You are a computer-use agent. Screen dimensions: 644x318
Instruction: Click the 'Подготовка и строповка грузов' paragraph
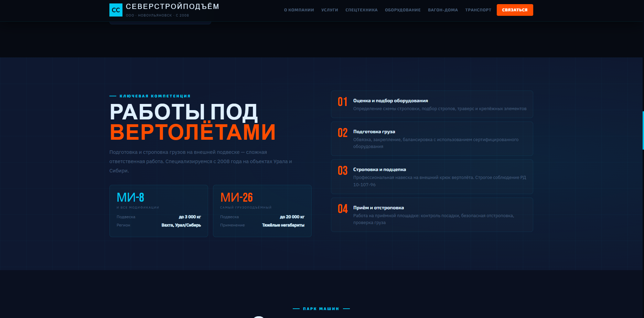pyautogui.click(x=201, y=161)
